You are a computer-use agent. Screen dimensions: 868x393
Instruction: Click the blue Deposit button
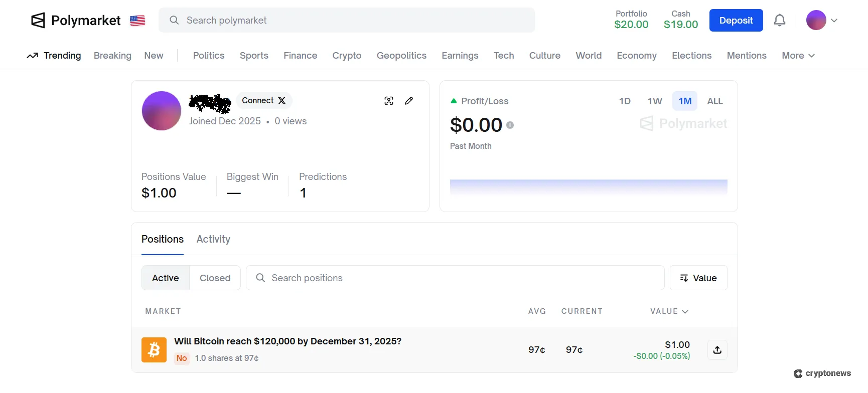[736, 21]
